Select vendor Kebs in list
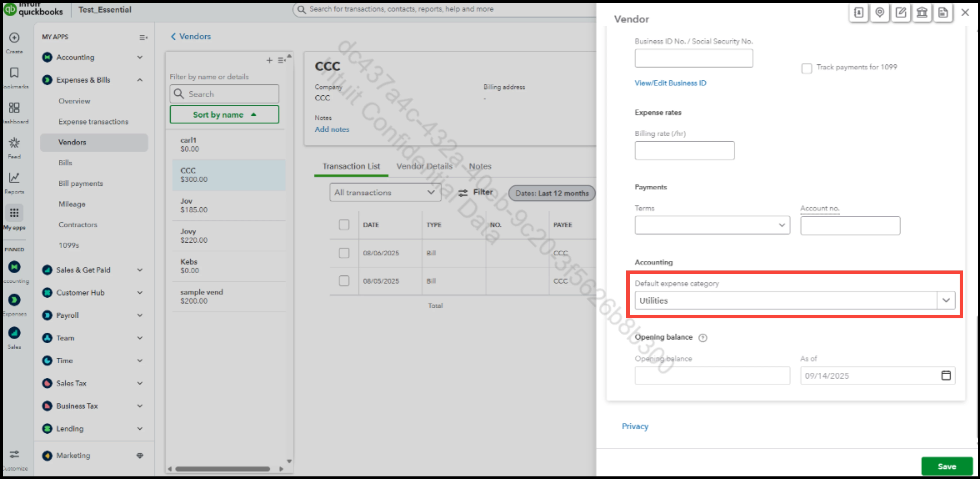 pos(229,266)
